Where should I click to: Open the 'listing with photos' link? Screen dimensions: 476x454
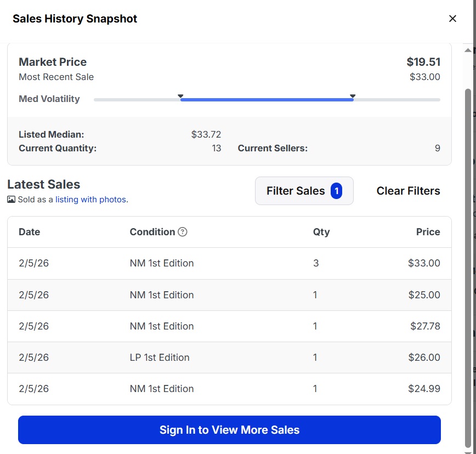coord(90,200)
